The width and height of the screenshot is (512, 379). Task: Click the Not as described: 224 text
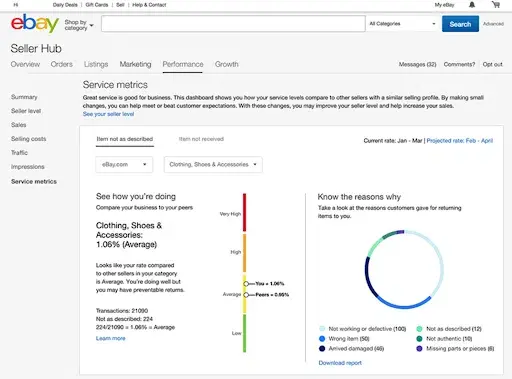coord(124,319)
